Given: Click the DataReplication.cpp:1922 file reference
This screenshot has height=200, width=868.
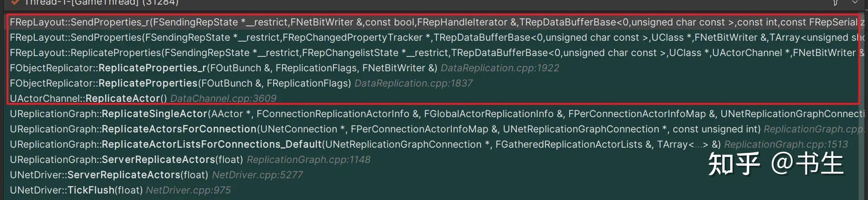Looking at the screenshot, I should [x=500, y=68].
